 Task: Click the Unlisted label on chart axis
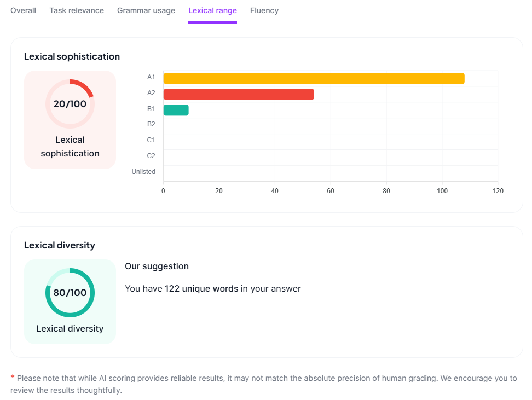click(143, 172)
